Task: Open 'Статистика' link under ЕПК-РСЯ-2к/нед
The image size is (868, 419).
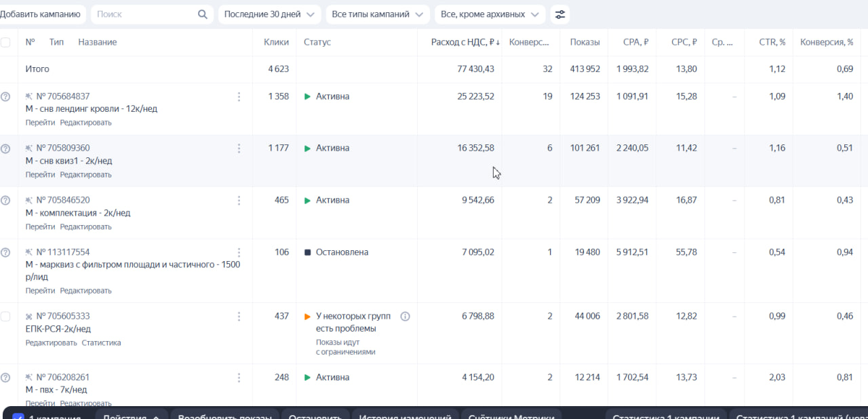Action: click(x=101, y=342)
